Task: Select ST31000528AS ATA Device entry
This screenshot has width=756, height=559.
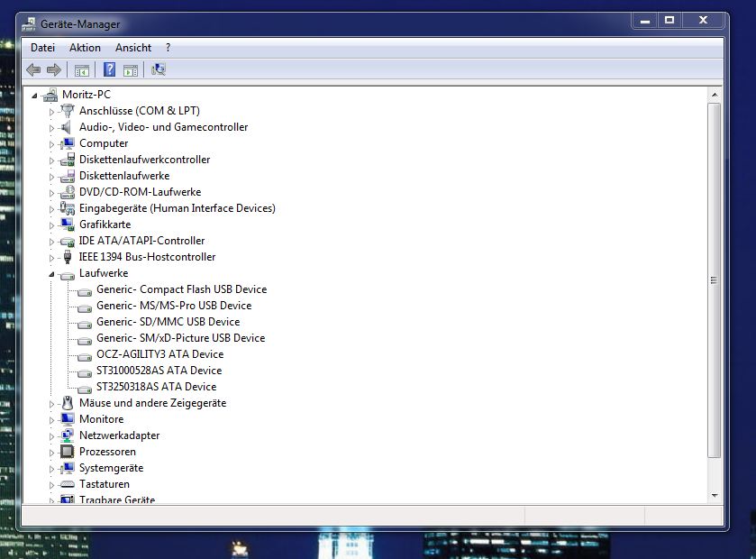Action: click(x=159, y=371)
